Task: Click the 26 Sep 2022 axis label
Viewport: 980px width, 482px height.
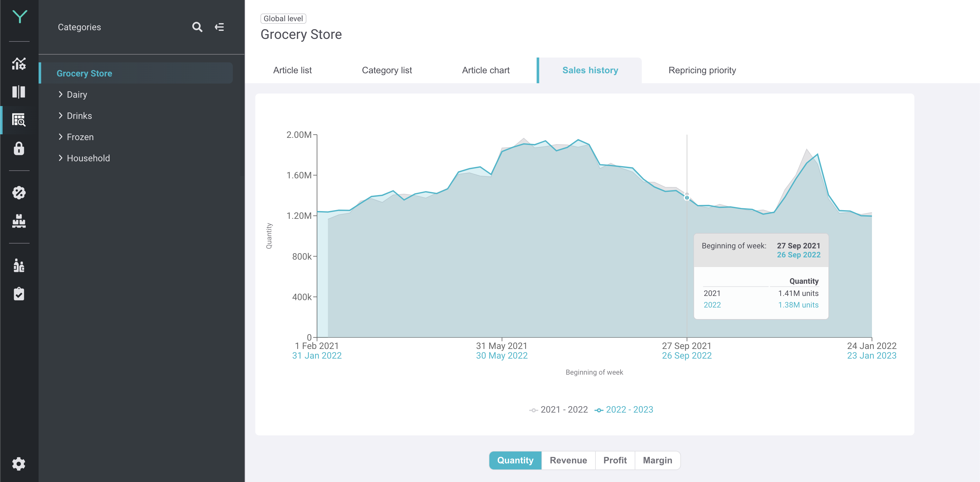Action: (x=687, y=356)
